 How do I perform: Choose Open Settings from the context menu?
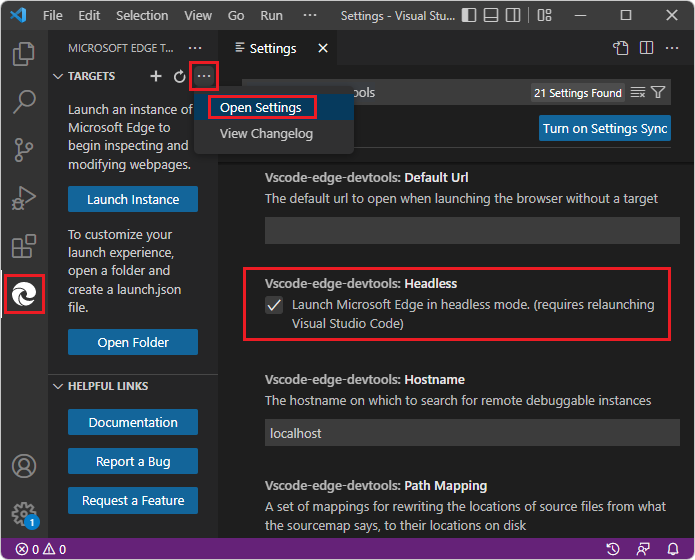coord(262,107)
